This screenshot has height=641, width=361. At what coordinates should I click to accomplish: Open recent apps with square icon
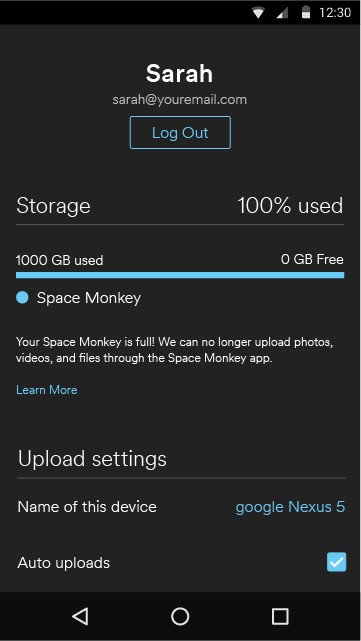click(280, 616)
